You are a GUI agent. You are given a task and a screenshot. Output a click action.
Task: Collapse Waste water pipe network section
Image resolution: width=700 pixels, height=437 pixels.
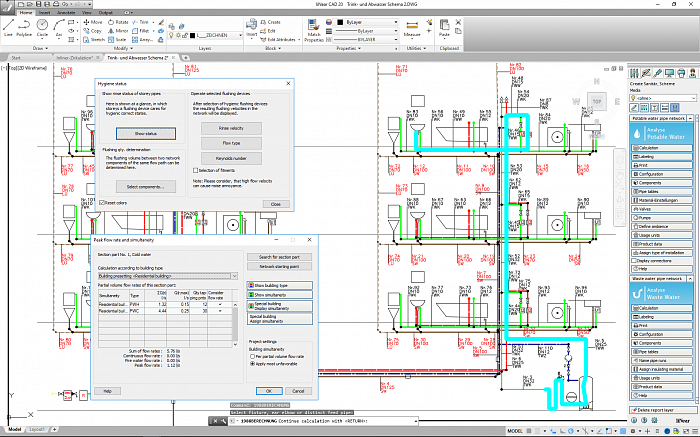(690, 279)
